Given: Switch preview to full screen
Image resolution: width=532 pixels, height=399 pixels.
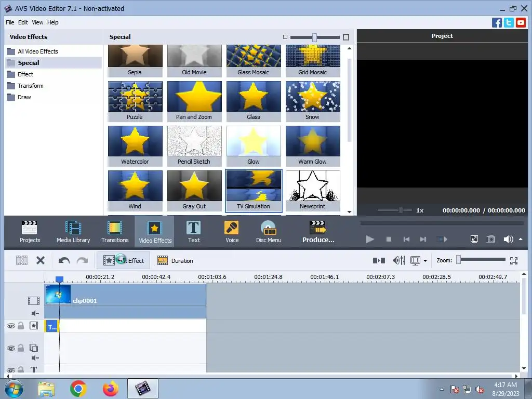Looking at the screenshot, I should pos(474,239).
